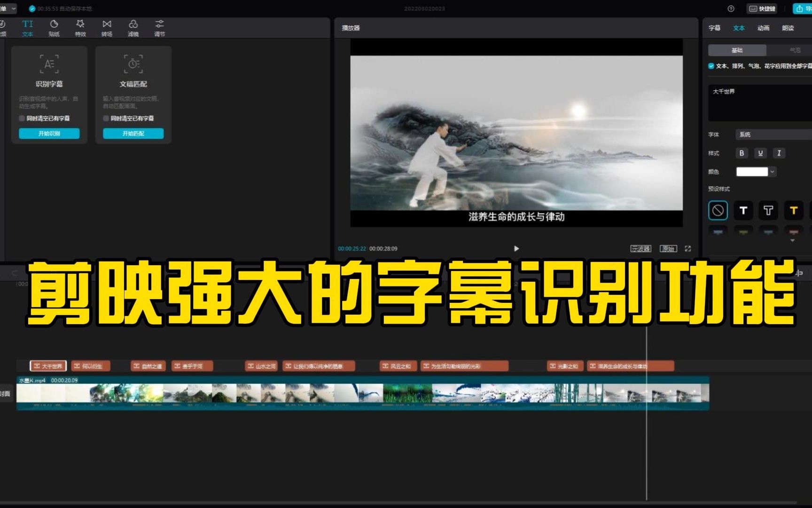812x508 pixels.
Task: Apply underline style to subtitle text
Action: pyautogui.click(x=760, y=153)
